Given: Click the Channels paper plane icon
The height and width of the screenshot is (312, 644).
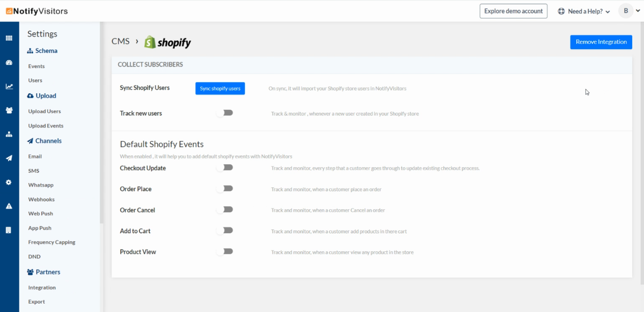Looking at the screenshot, I should 30,141.
